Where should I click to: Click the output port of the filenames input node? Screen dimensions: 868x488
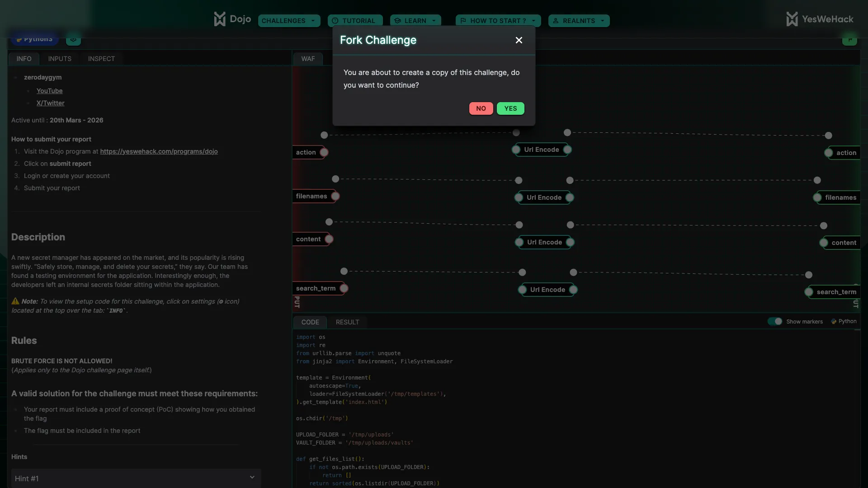tap(335, 196)
